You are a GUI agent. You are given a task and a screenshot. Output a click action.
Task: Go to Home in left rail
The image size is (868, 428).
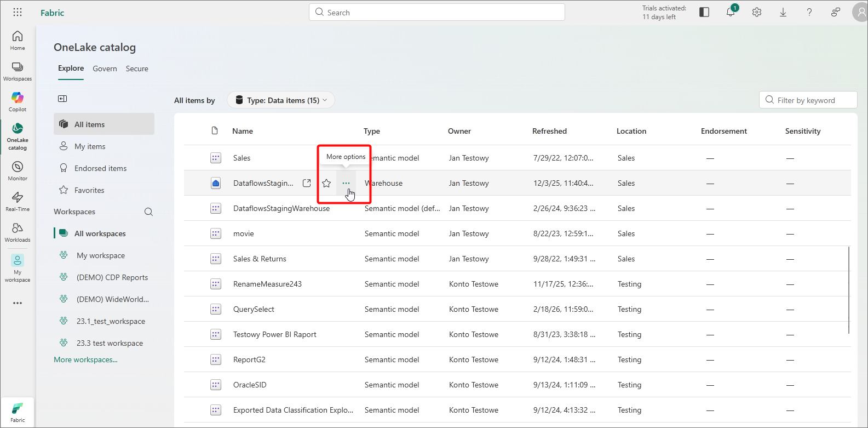pyautogui.click(x=18, y=40)
